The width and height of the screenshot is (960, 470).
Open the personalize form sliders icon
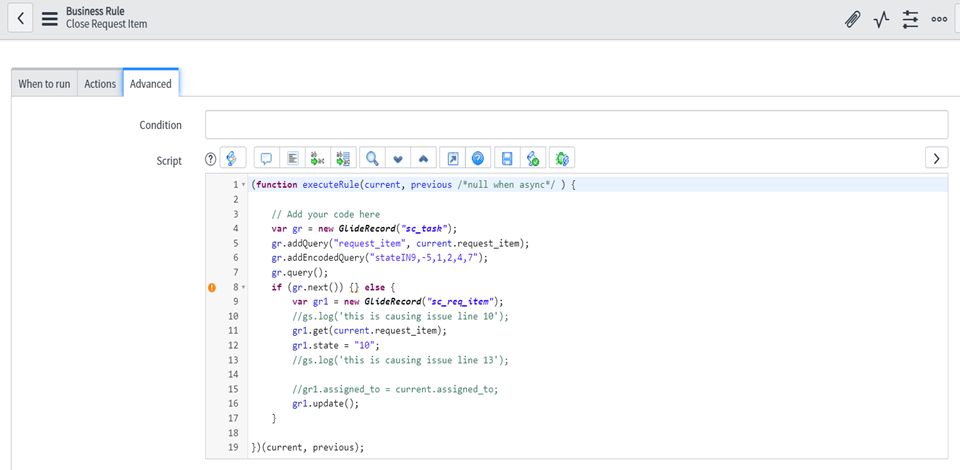point(910,20)
